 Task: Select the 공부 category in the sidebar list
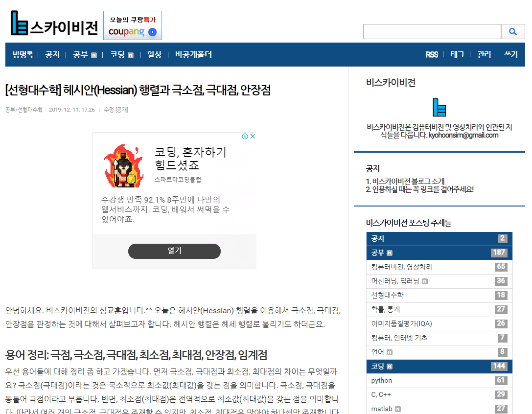click(439, 253)
